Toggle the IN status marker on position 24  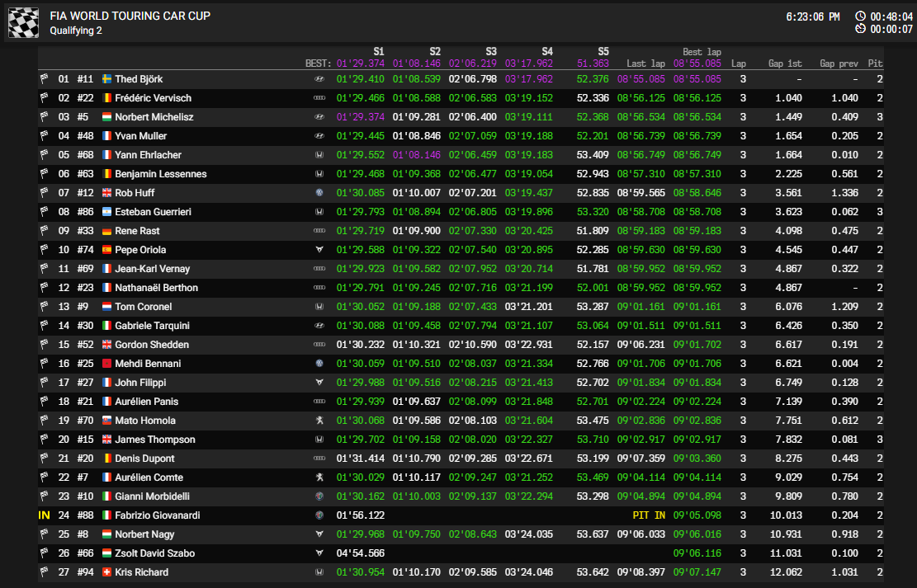click(44, 515)
